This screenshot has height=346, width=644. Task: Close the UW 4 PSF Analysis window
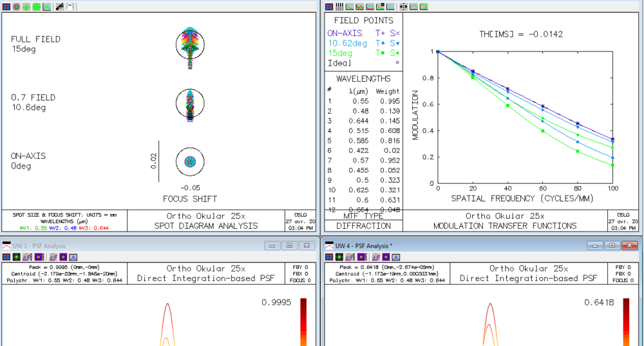(630, 246)
